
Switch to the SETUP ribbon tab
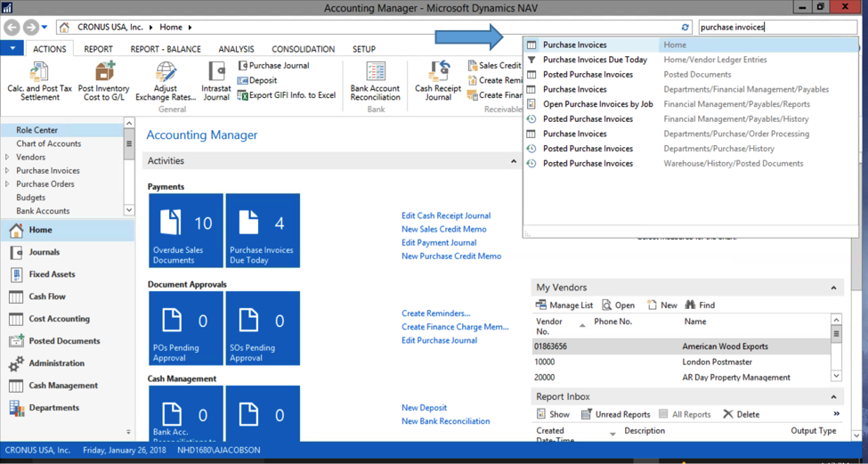[x=364, y=49]
